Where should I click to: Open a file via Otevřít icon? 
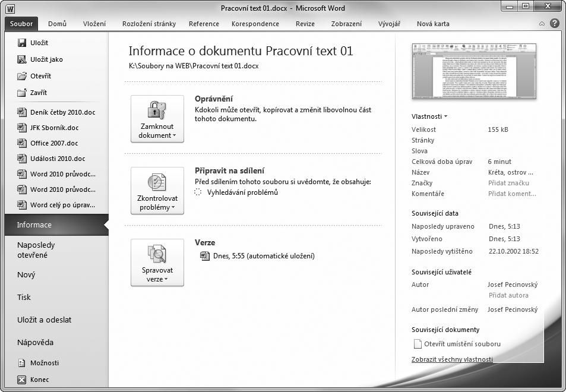[x=21, y=76]
